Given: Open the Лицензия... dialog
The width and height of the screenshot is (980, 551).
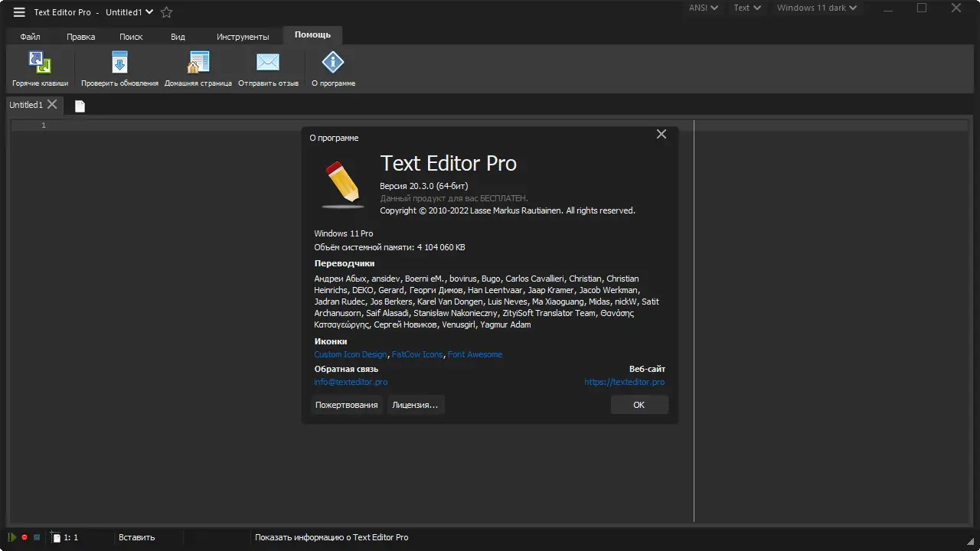Looking at the screenshot, I should (x=416, y=405).
